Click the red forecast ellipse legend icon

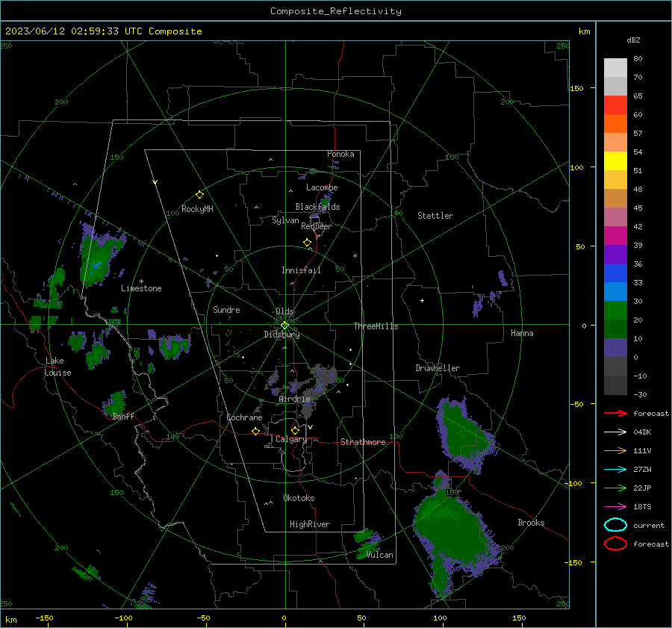[x=615, y=544]
